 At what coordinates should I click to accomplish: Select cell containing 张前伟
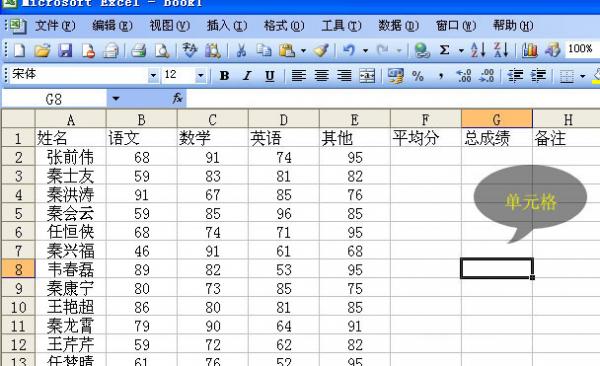(x=70, y=157)
